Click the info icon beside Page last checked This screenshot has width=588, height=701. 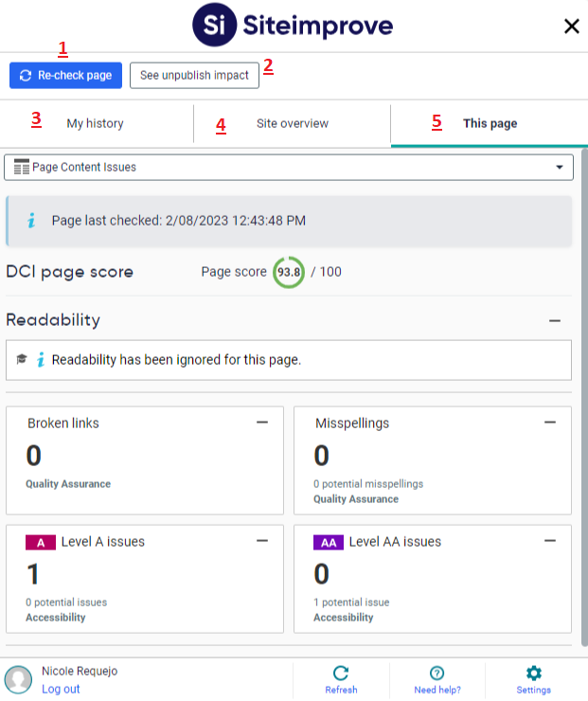31,221
